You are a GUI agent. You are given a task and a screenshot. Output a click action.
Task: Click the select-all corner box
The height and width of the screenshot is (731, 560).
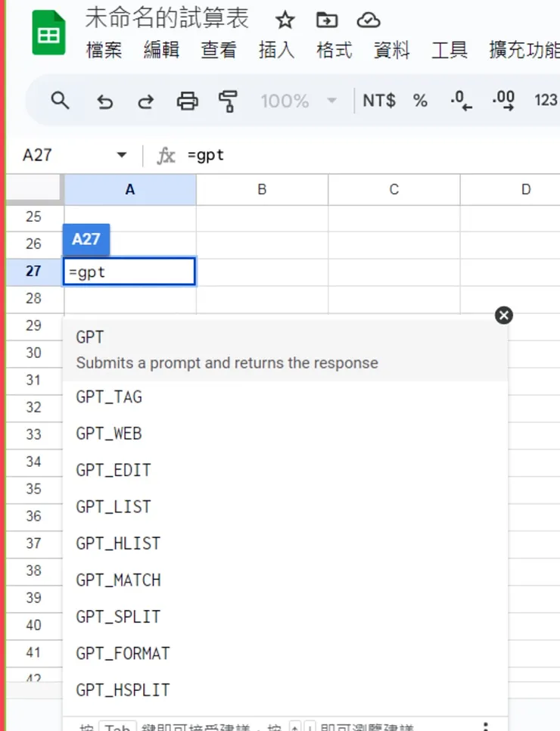point(33,189)
